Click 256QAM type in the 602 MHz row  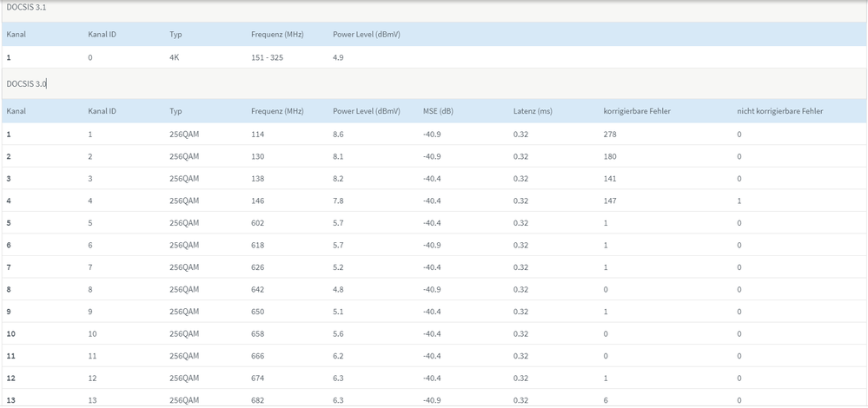(x=184, y=223)
